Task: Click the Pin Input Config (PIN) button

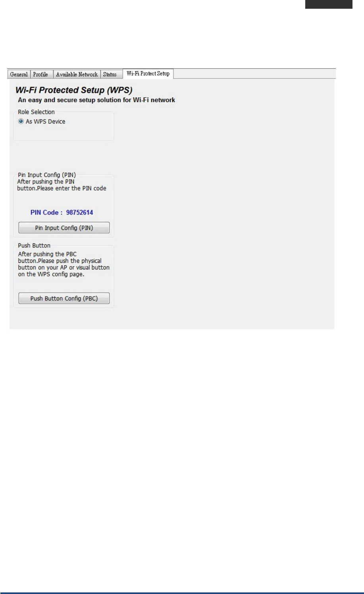Action: 64,228
